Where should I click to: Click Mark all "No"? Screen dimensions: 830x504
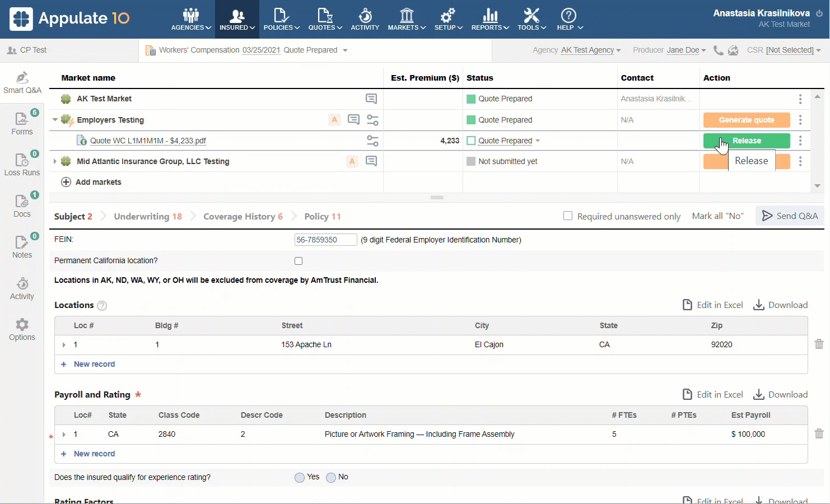pos(717,216)
